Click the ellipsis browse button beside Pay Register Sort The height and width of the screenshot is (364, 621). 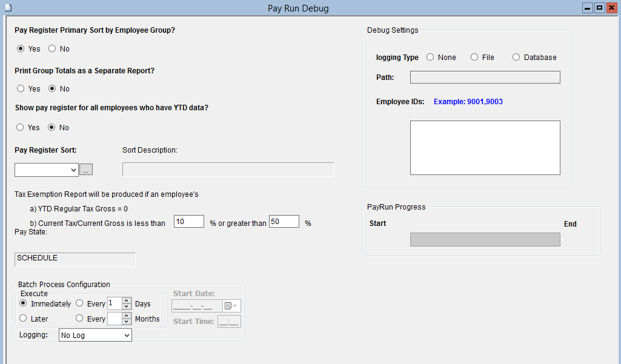click(86, 170)
